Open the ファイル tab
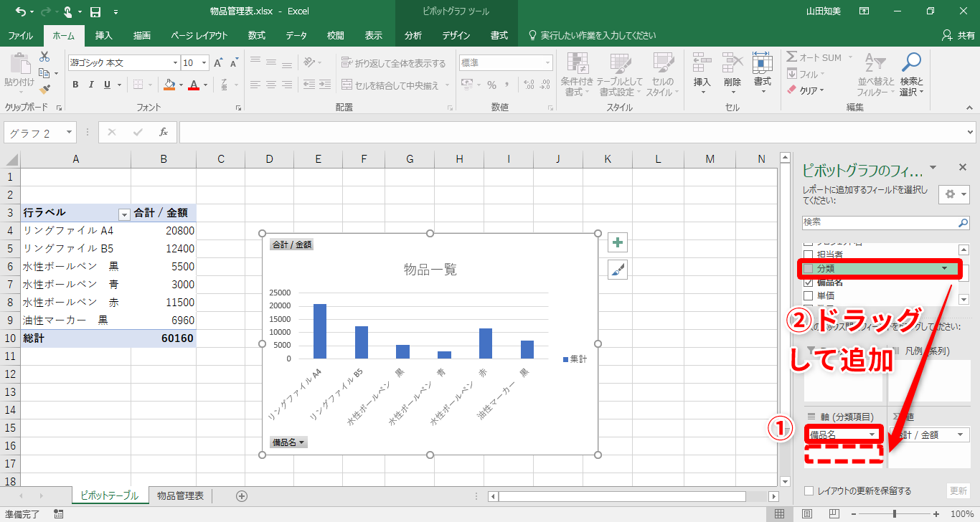The width and height of the screenshot is (980, 522). [20, 35]
